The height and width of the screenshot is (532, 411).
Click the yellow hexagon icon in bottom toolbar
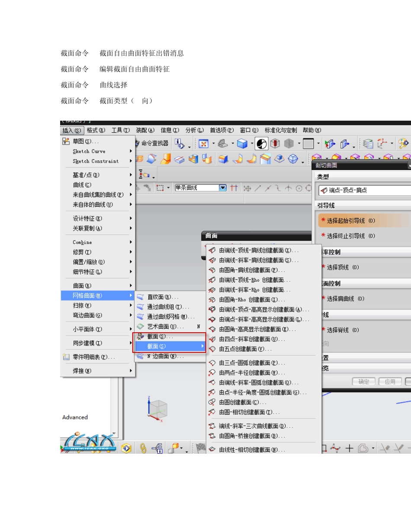[126, 448]
